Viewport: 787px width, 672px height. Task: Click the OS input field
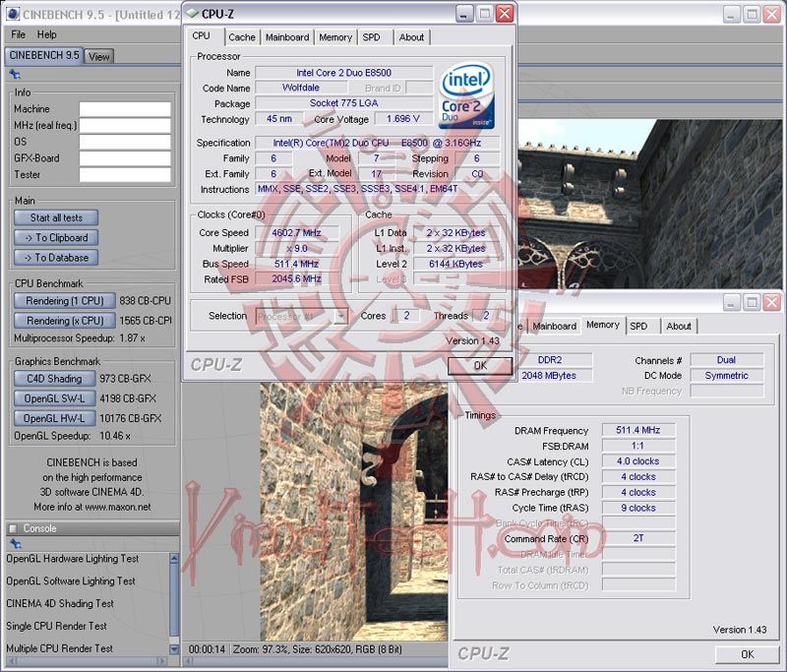point(125,142)
